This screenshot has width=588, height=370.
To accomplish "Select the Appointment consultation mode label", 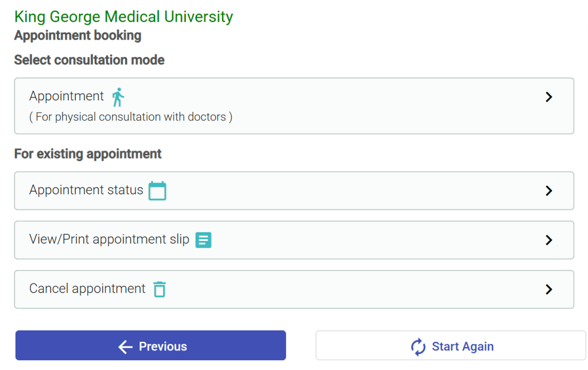I will pyautogui.click(x=67, y=96).
